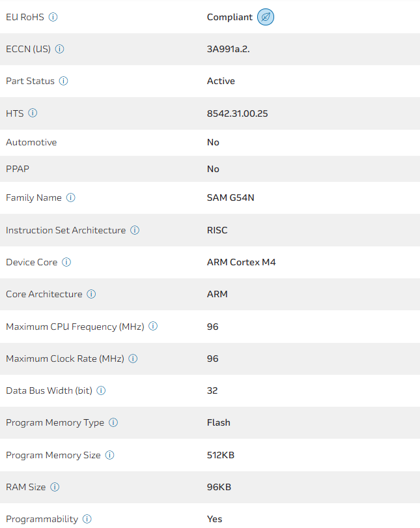Click the Data Bus Width info icon
The width and height of the screenshot is (420, 528).
101,390
